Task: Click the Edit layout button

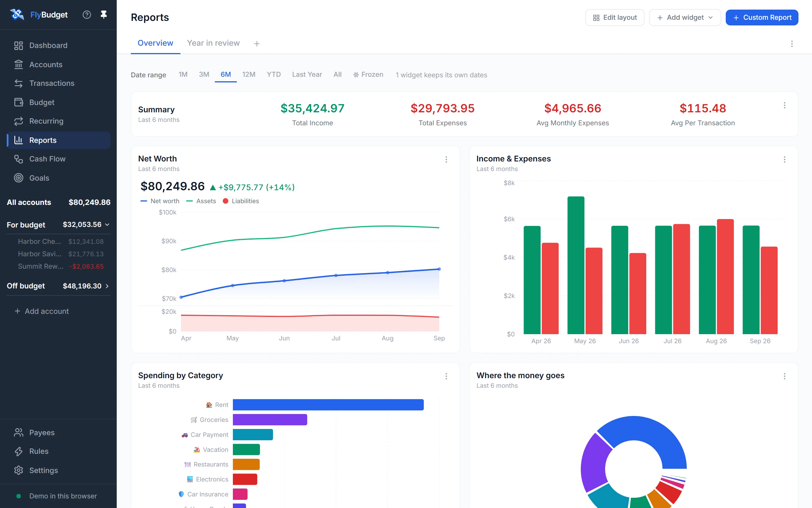Action: (614, 17)
